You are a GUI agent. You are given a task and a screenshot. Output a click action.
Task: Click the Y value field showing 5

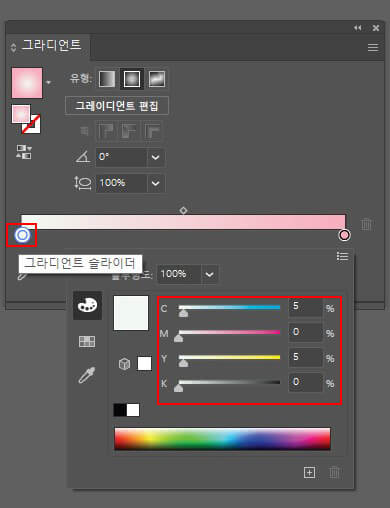[306, 357]
